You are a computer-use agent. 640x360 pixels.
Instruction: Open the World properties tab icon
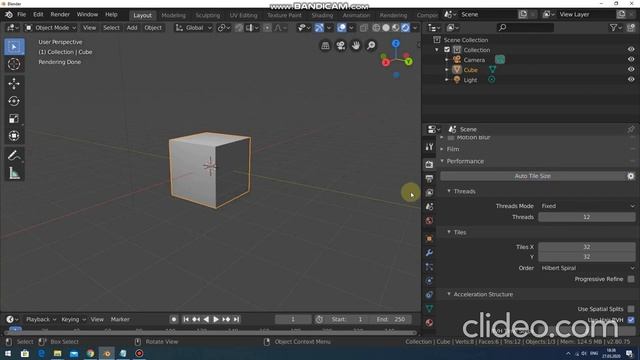coord(429,221)
